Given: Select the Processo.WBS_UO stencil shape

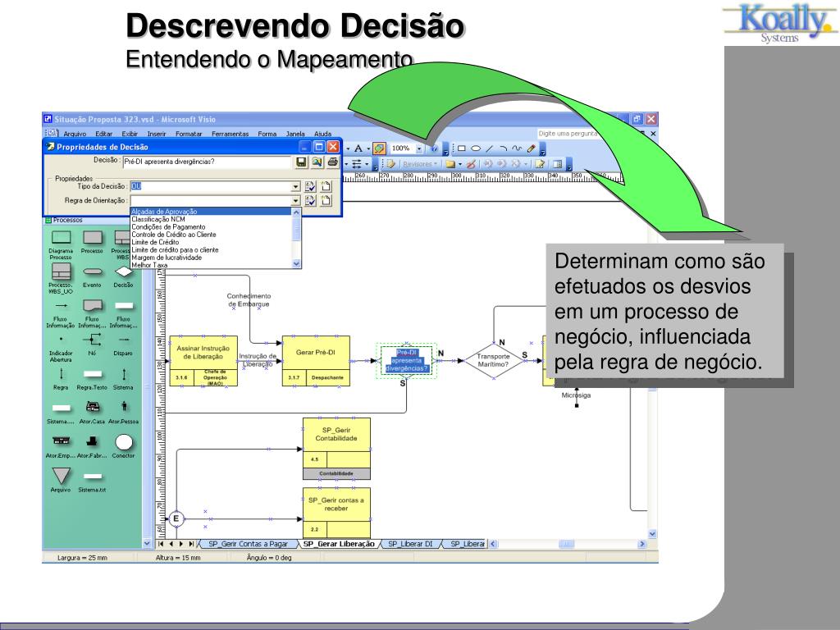Looking at the screenshot, I should pyautogui.click(x=61, y=272).
